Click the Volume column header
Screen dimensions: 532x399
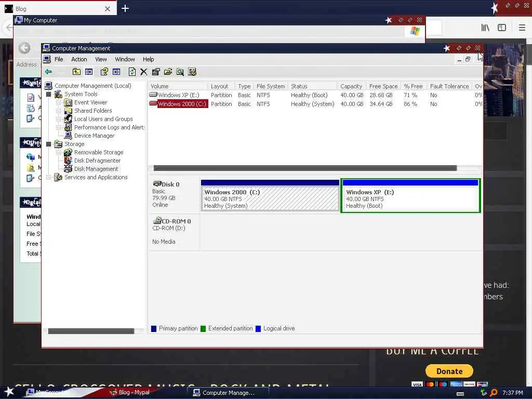click(x=178, y=86)
